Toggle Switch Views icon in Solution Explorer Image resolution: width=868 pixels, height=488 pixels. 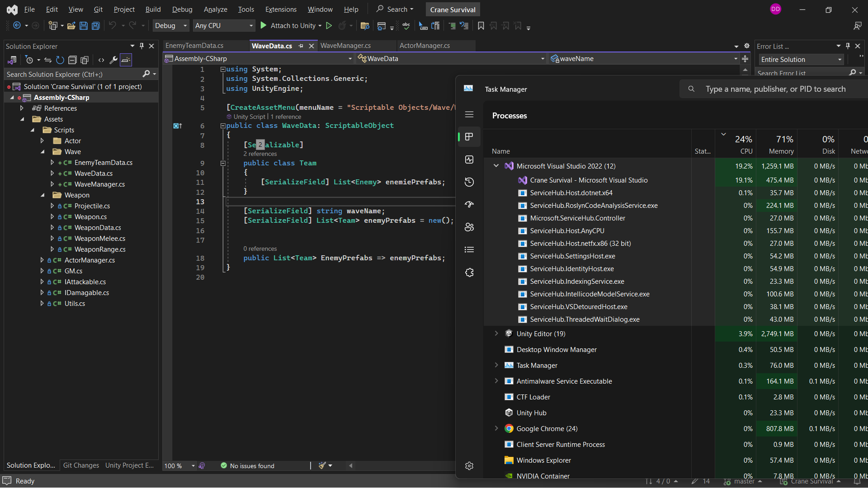(12, 60)
